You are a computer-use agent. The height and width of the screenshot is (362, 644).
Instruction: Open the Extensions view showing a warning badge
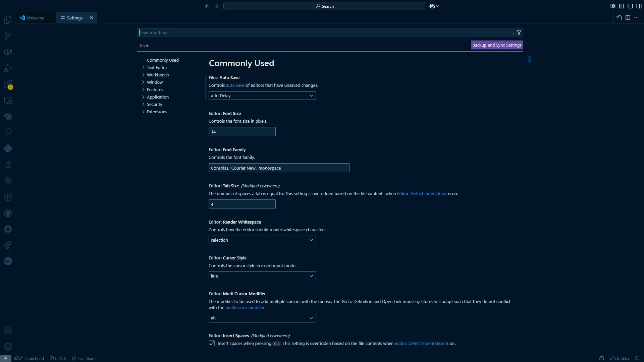[x=7, y=85]
